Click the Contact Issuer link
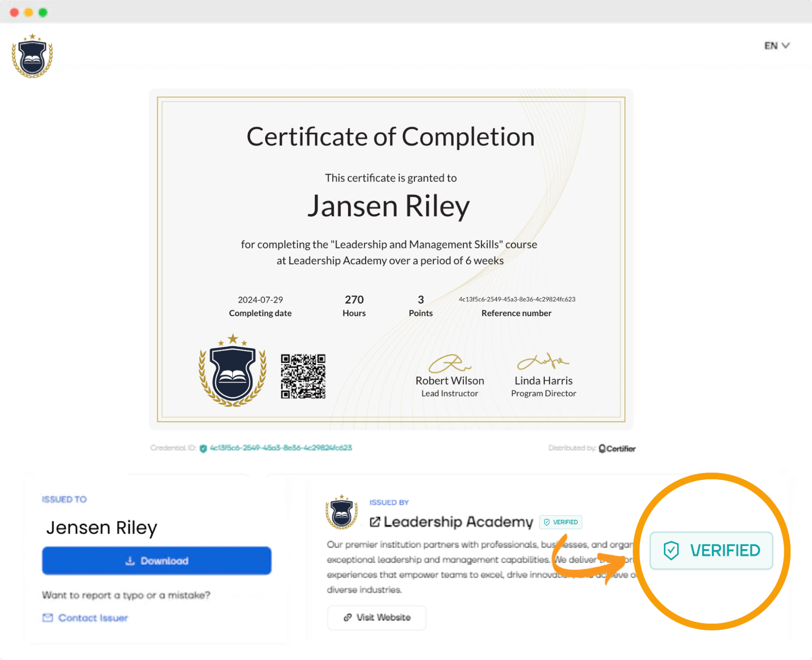 pos(93,618)
